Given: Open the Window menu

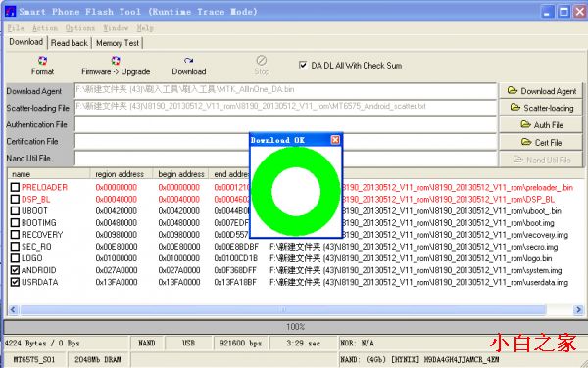Looking at the screenshot, I should (x=116, y=28).
